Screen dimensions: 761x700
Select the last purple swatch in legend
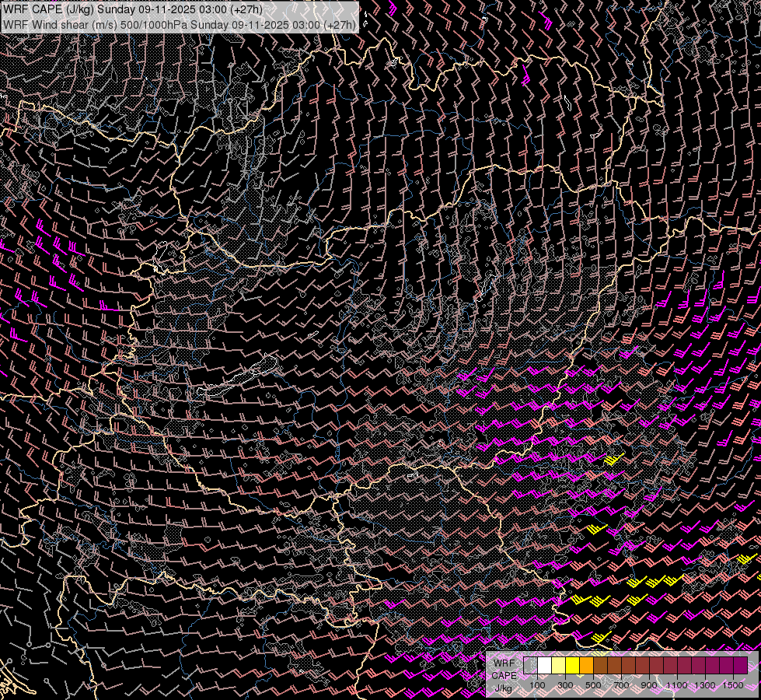point(741,666)
